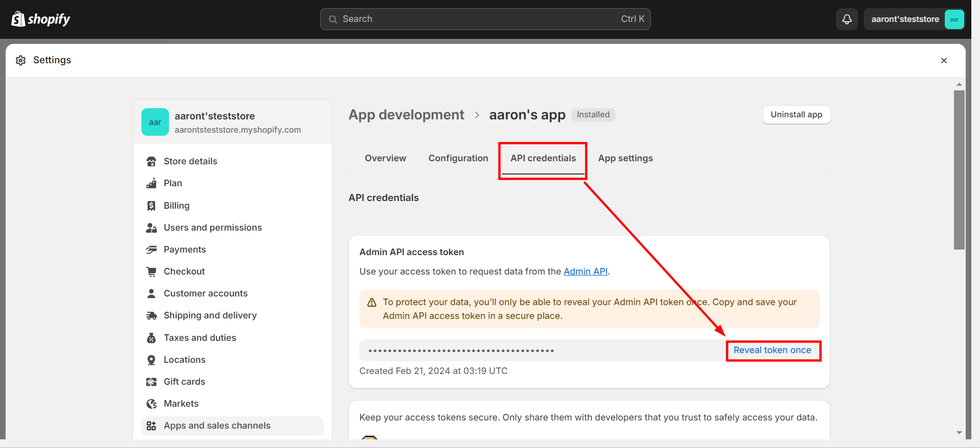Click the Apps and sales channels icon
The width and height of the screenshot is (980, 448).
(152, 426)
